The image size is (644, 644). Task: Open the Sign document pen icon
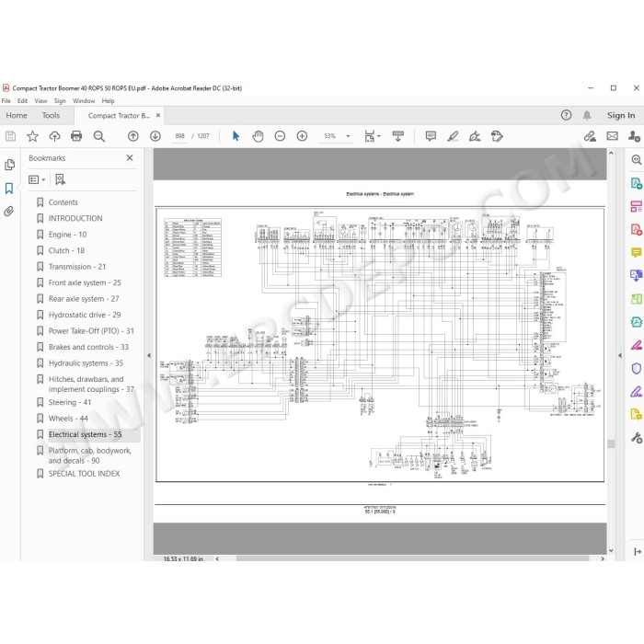coord(475,136)
